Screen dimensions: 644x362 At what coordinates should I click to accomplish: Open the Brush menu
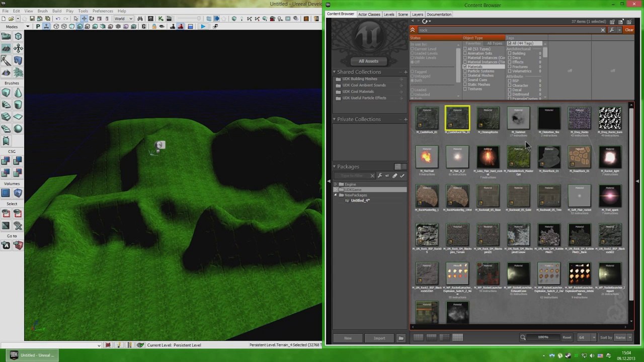pos(42,11)
